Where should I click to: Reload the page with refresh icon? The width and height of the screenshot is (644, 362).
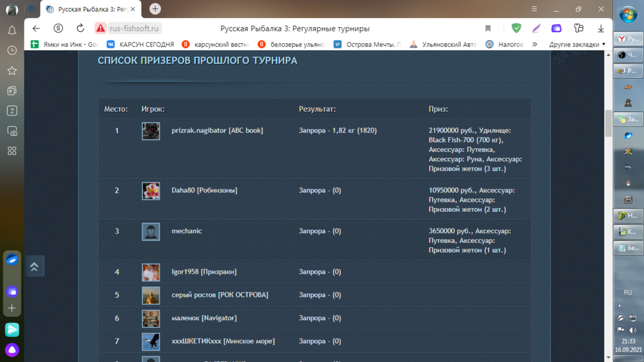80,28
